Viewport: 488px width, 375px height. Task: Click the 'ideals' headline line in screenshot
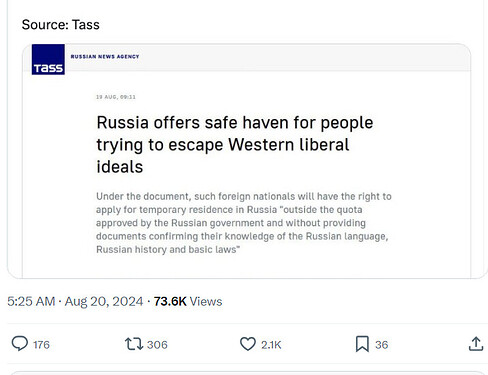(x=120, y=167)
